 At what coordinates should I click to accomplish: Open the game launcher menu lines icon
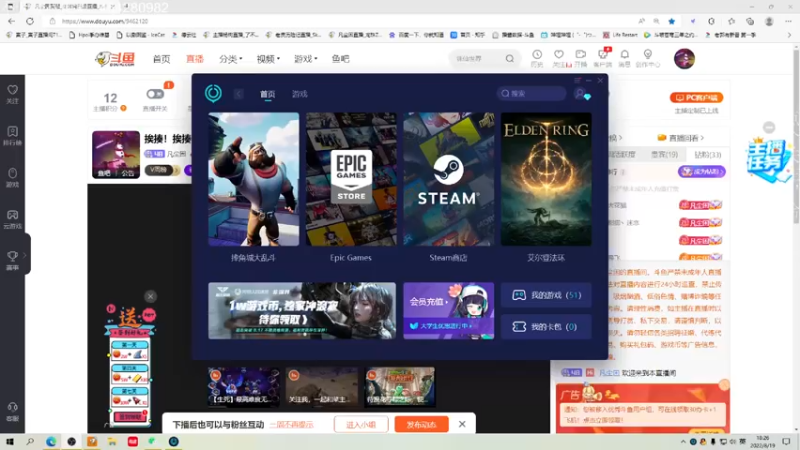(577, 81)
